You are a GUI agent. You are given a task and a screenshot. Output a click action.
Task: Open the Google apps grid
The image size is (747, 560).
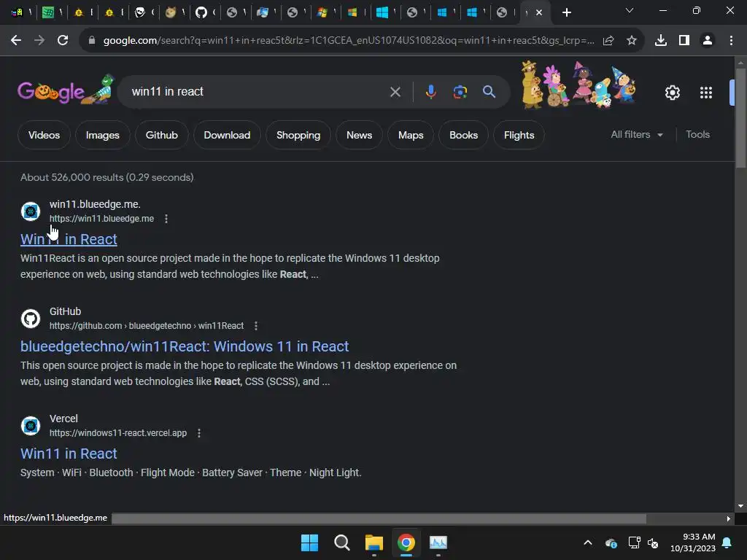706,93
